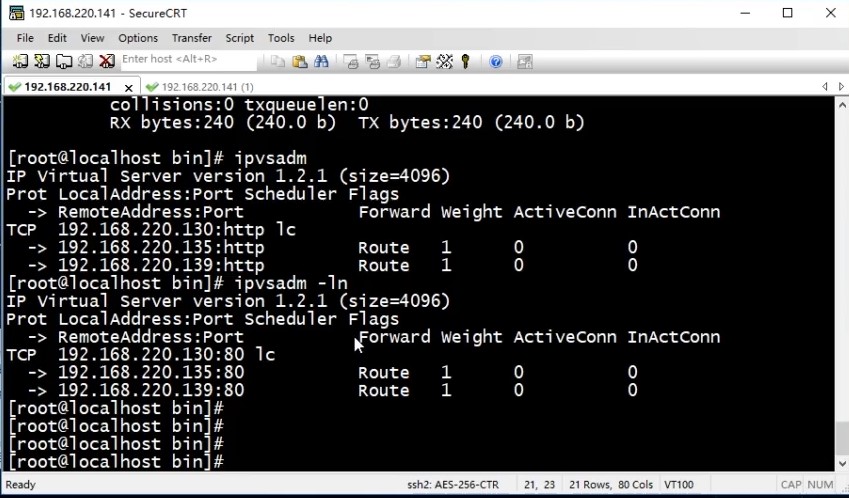849x498 pixels.
Task: Click the '192.168.220.135:http' terminal entry
Action: [161, 247]
